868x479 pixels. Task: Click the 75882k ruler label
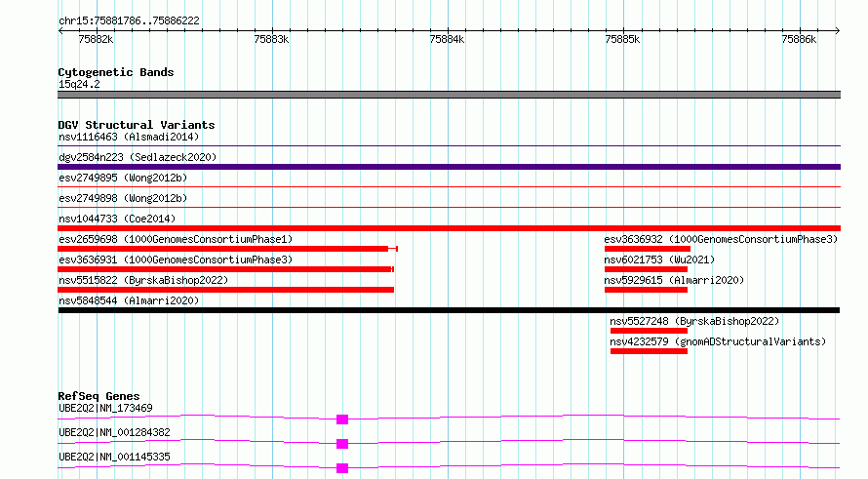[96, 39]
